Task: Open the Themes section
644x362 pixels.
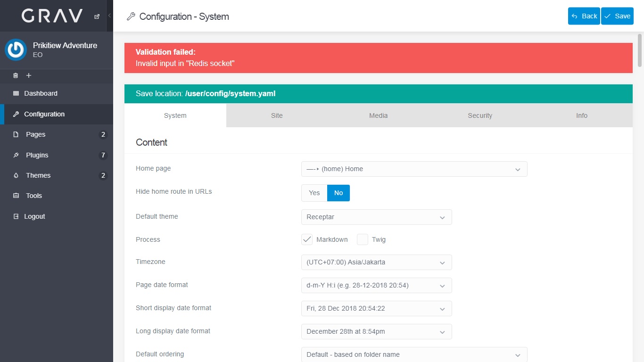Action: [x=57, y=175]
